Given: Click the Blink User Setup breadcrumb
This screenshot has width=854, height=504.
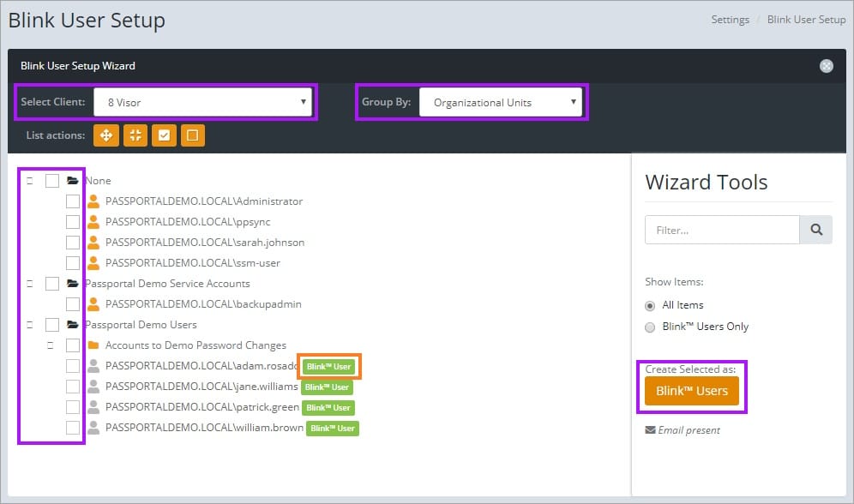Looking at the screenshot, I should [x=806, y=20].
